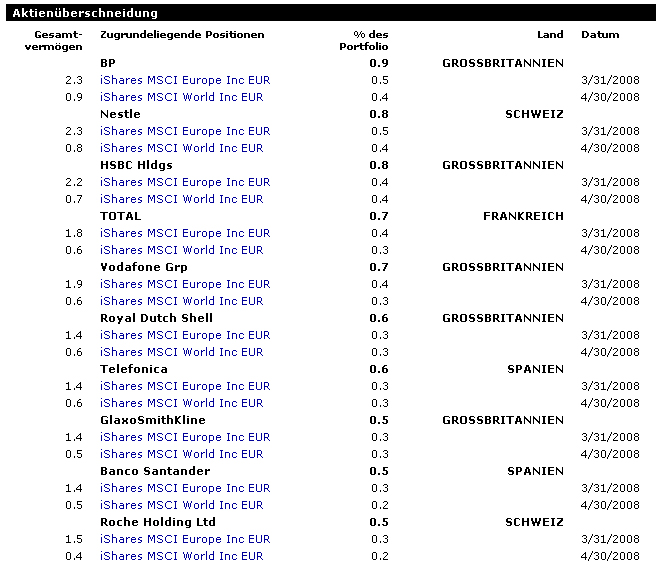Click iShares MSCI Europe Inc EUR under Nestle

(185, 131)
